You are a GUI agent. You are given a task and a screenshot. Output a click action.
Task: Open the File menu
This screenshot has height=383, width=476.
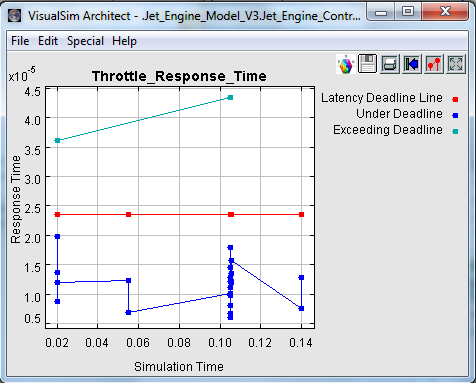point(20,41)
